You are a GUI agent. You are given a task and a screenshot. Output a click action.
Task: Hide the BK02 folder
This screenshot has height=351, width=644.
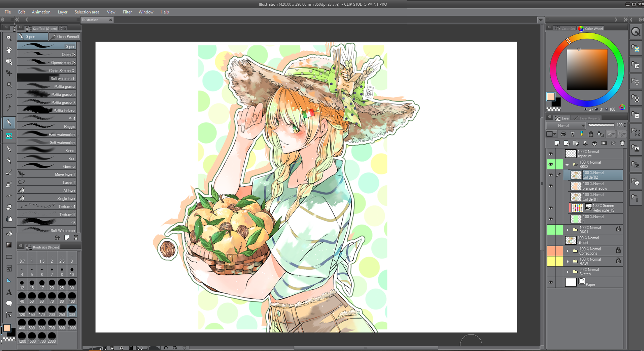point(551,164)
